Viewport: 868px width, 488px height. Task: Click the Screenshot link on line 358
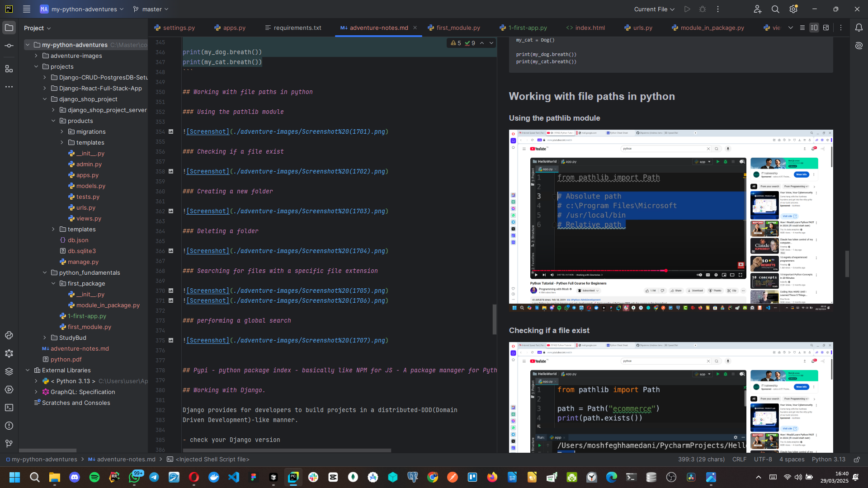(208, 171)
